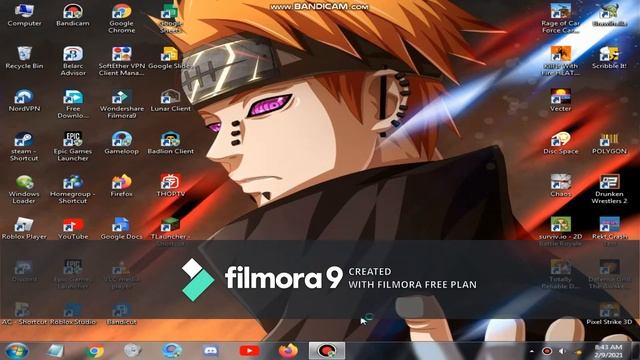Open the Windows Start menu orb
This screenshot has height=360, width=640.
17,351
